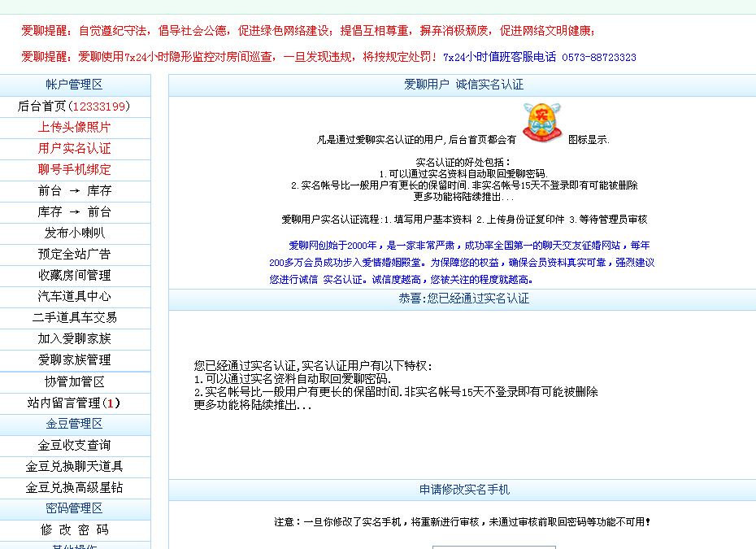The width and height of the screenshot is (756, 549).
Task: Visit 汽车道具中心
Action: coord(74,296)
